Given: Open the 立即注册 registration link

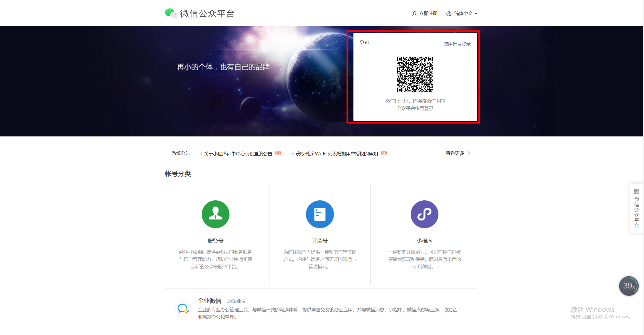Looking at the screenshot, I should click(x=428, y=14).
